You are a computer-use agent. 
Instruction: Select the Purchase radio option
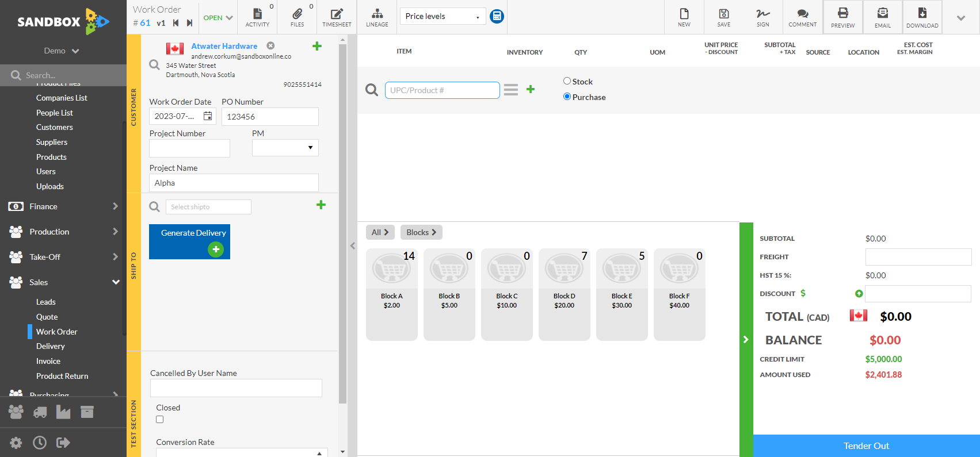point(567,97)
